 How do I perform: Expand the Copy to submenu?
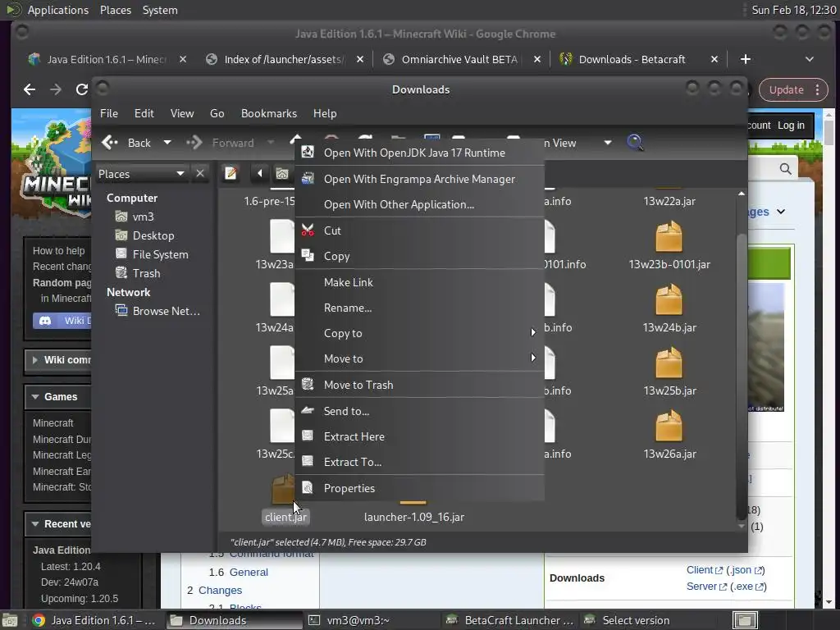pos(419,333)
